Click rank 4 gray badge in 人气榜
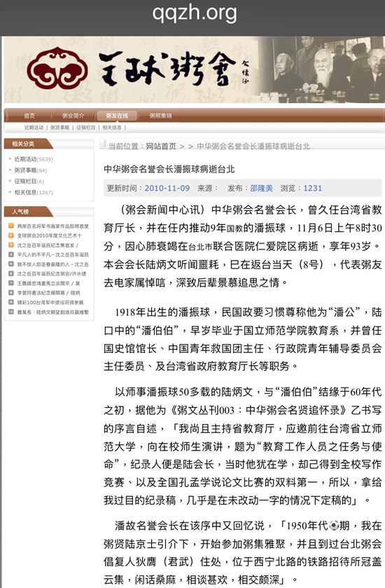The height and width of the screenshot is (588, 385). coord(11,254)
